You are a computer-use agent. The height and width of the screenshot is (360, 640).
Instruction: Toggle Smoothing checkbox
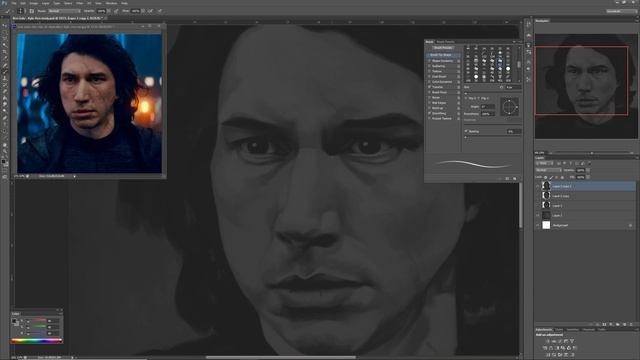(x=429, y=113)
